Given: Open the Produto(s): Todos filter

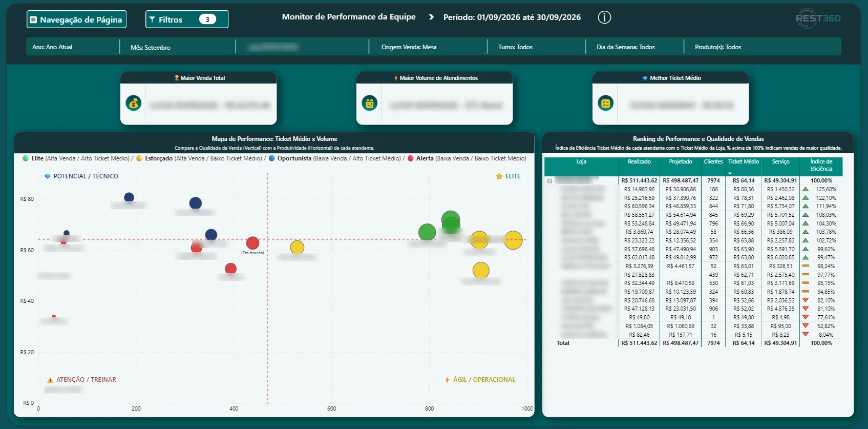Looking at the screenshot, I should (763, 47).
